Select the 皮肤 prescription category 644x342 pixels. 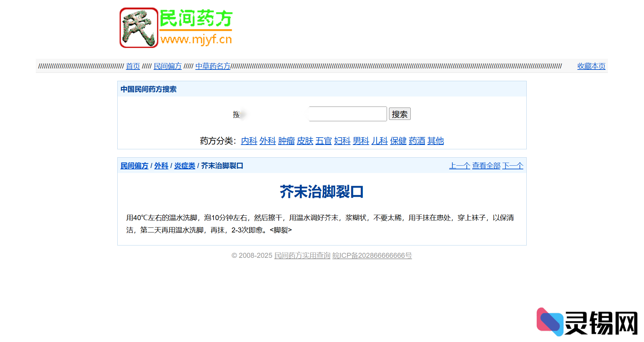pos(305,141)
